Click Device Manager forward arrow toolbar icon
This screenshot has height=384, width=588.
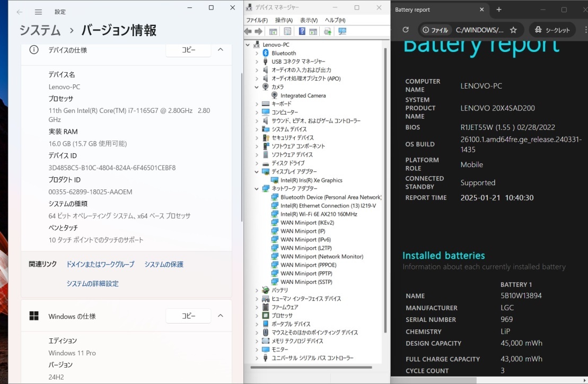coord(258,31)
